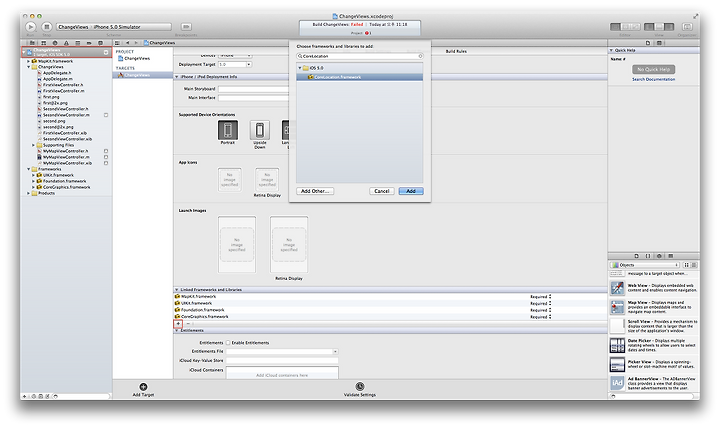Open Deployment Target dropdown
720x428 pixels.
(x=248, y=65)
